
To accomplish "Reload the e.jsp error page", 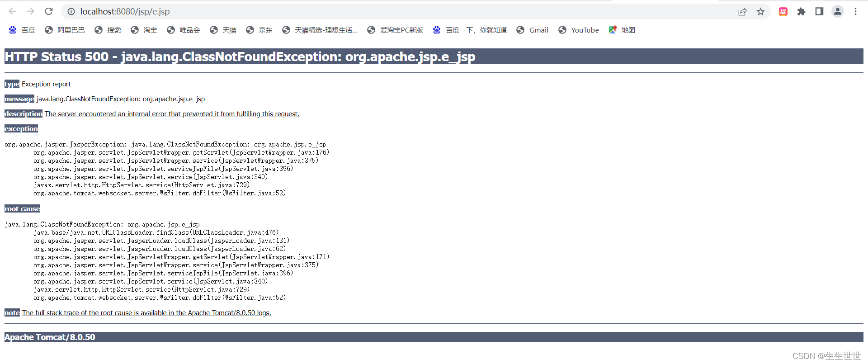I will pos(49,11).
